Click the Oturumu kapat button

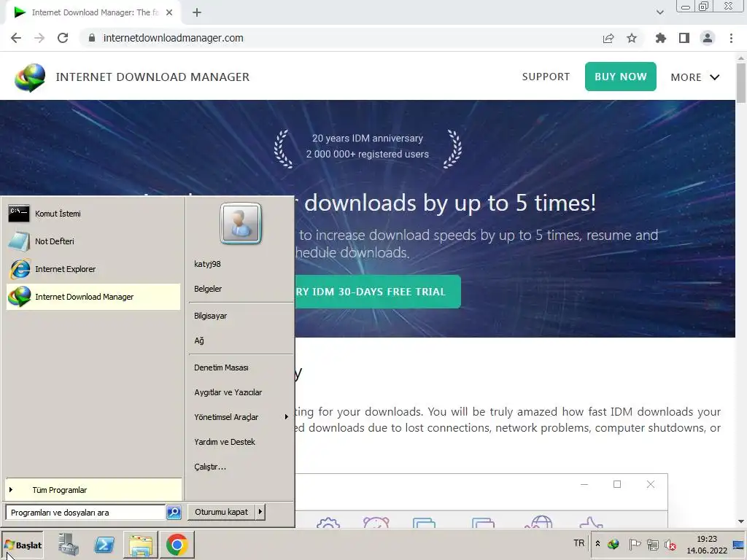pos(222,512)
